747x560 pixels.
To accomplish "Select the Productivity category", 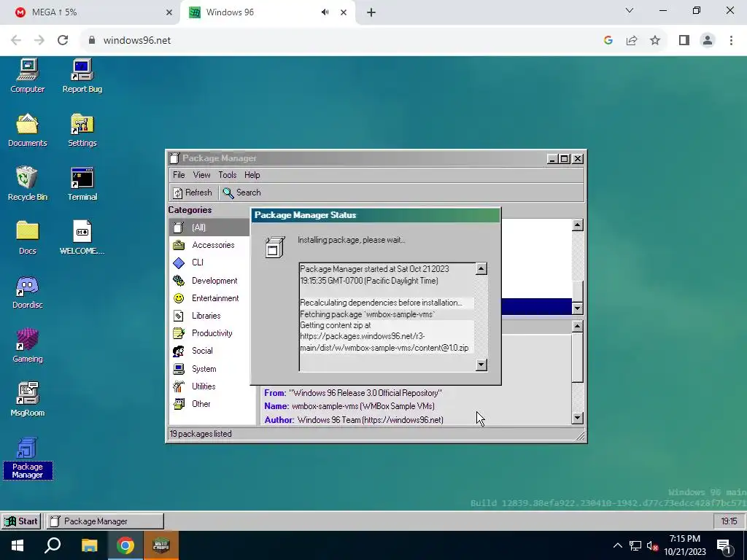I will click(x=209, y=333).
